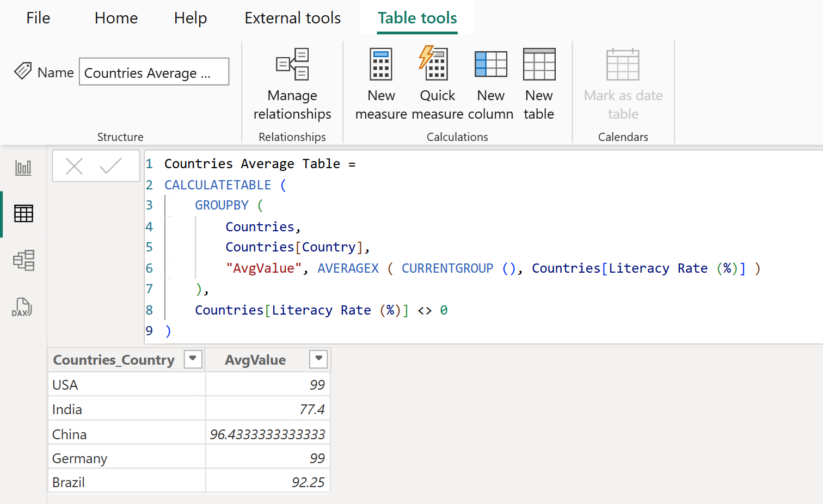Switch to the Home ribbon tab
Viewport: 823px width, 504px height.
pos(115,18)
